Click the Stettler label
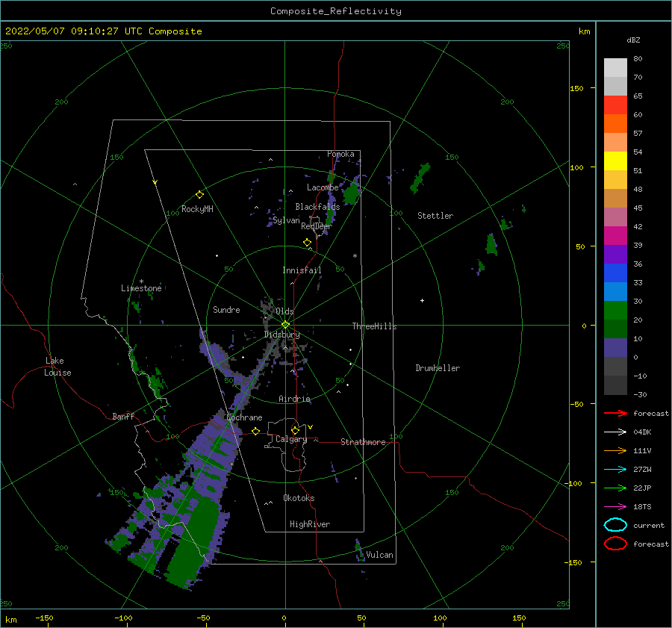Viewport: 672px width, 628px height. tap(435, 216)
